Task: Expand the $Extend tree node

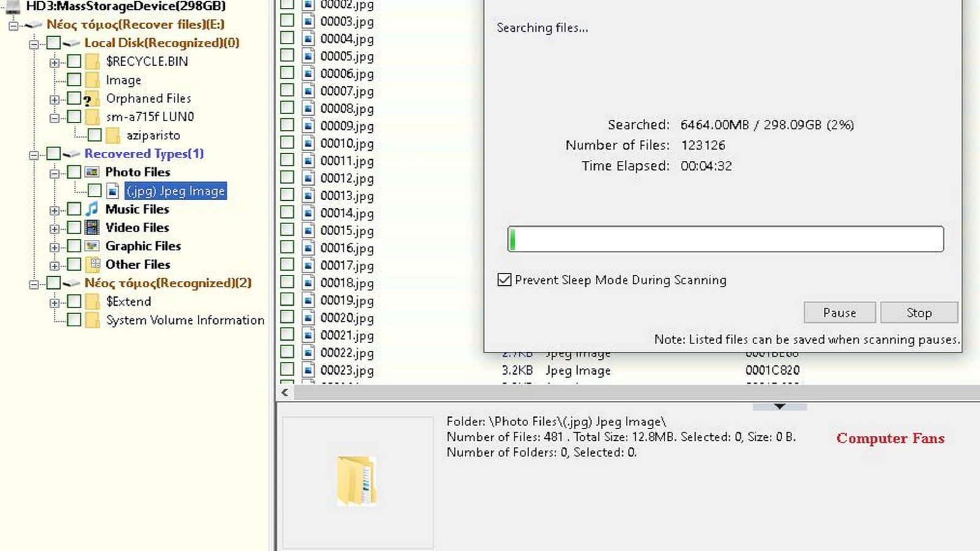Action: [x=55, y=302]
